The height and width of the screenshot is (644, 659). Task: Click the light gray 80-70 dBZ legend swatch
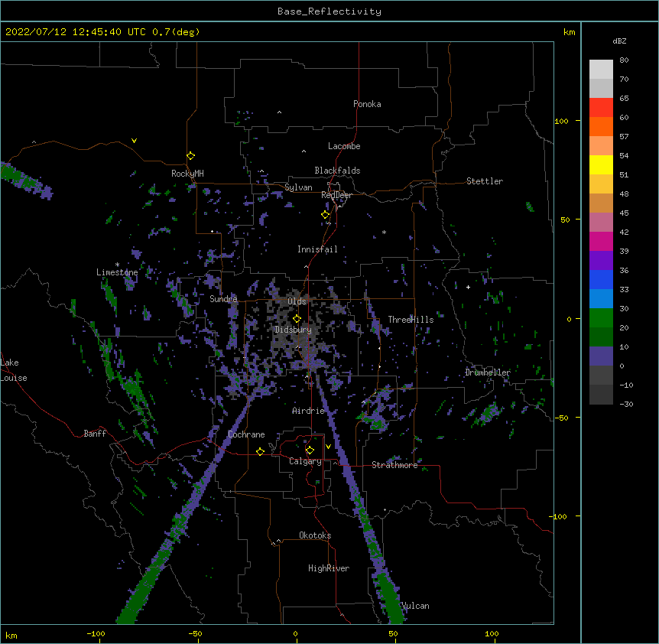coord(601,70)
